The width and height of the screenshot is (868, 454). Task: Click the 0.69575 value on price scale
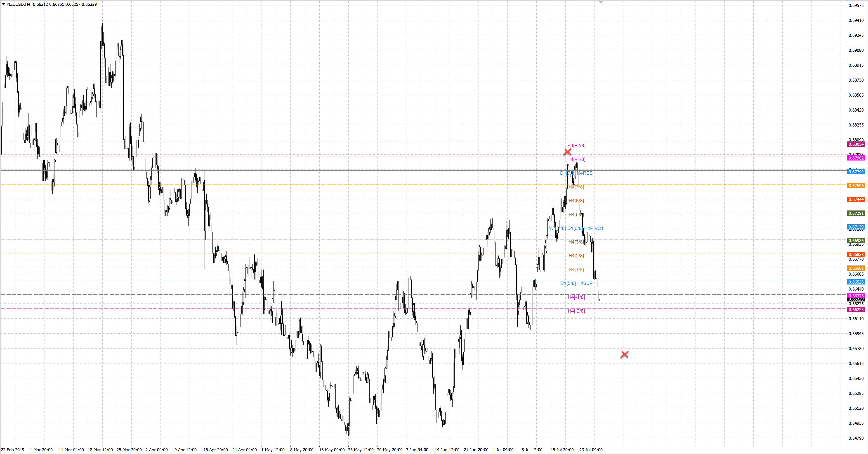(x=856, y=5)
